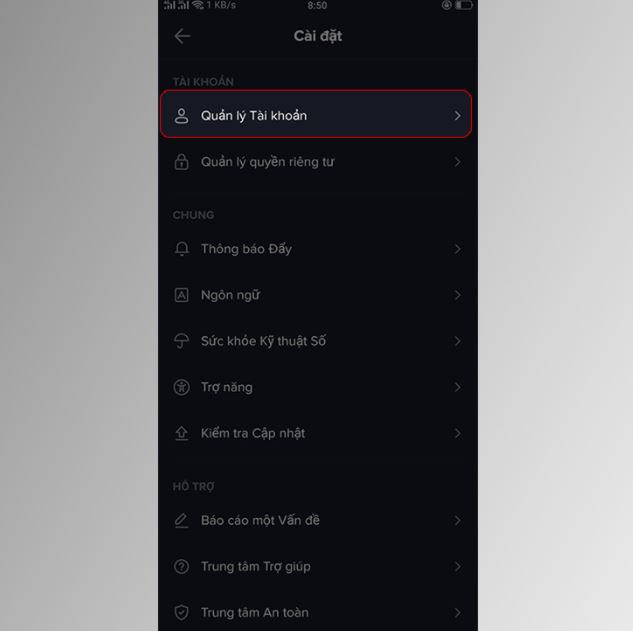Expand Quản lý Tài khoản chevron
Viewport: 633px width, 631px height.
coord(457,116)
